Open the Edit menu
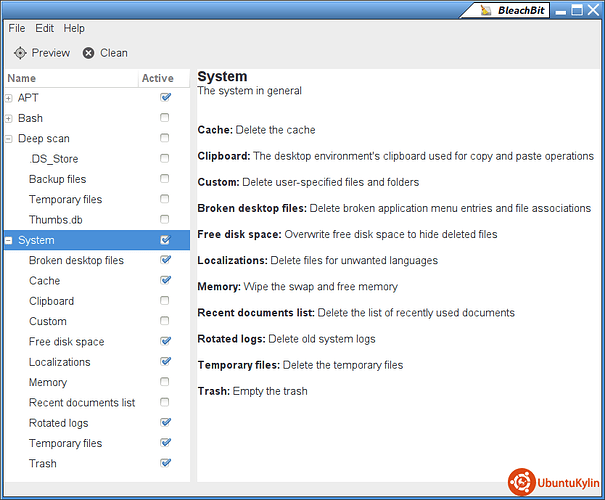 [x=45, y=29]
